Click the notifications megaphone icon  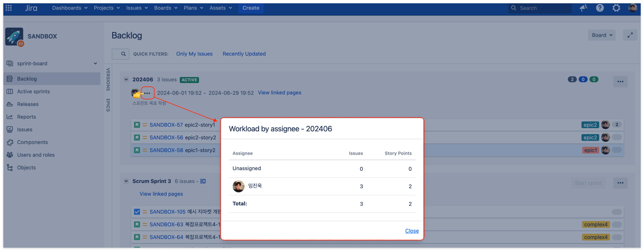pos(583,8)
